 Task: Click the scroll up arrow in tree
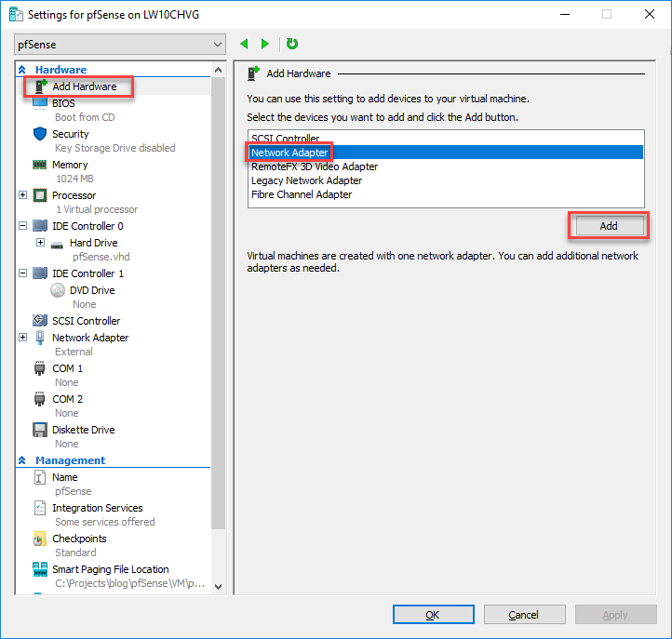pos(218,70)
